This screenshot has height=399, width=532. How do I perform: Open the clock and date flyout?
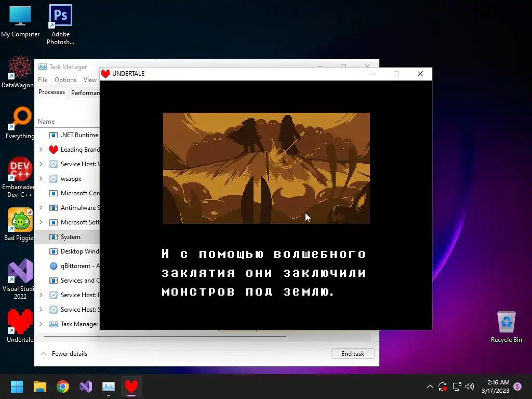click(x=495, y=387)
